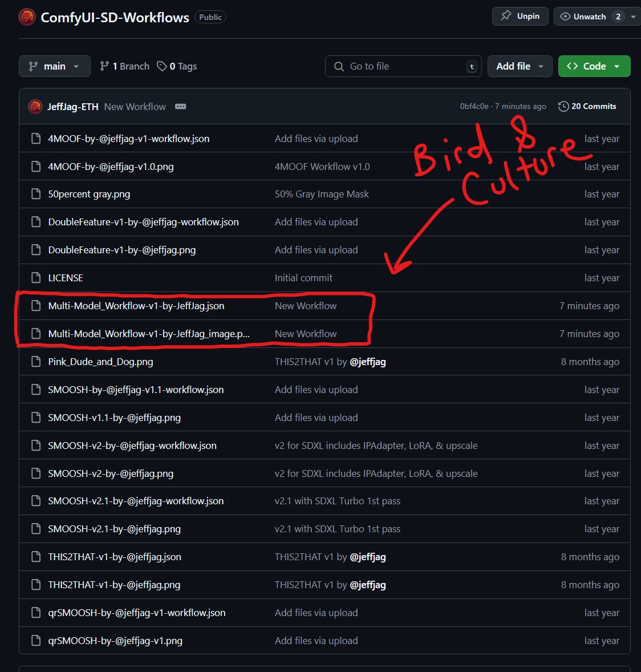
Task: Click the file icon beside SMOOSH-v2-by-@jeffjag.png
Action: 36,473
